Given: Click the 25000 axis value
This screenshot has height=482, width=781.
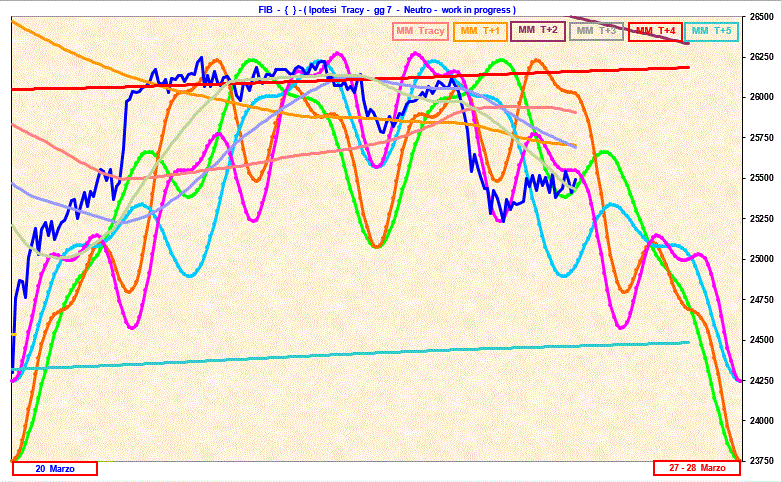Looking at the screenshot, I should 761,259.
